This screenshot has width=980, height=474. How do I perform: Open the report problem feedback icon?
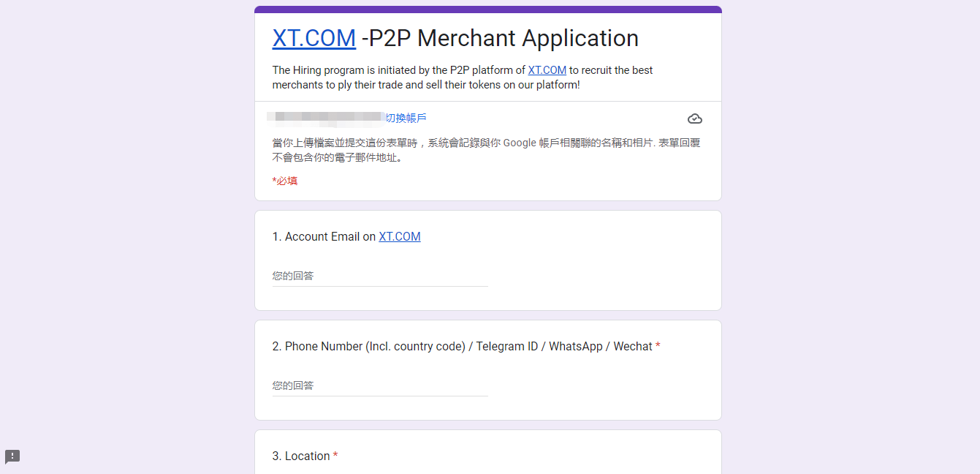click(12, 457)
